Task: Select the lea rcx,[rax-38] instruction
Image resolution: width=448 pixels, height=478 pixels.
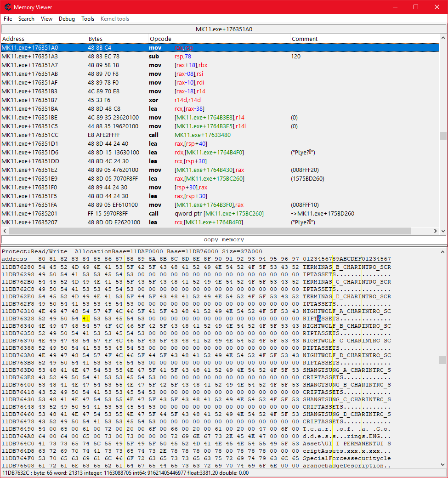Action: [220, 109]
